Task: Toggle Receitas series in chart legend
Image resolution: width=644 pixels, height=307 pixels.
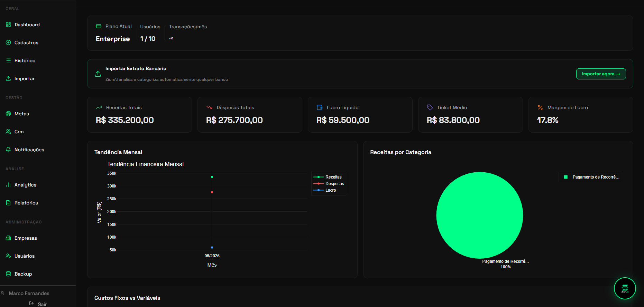Action: pos(328,177)
